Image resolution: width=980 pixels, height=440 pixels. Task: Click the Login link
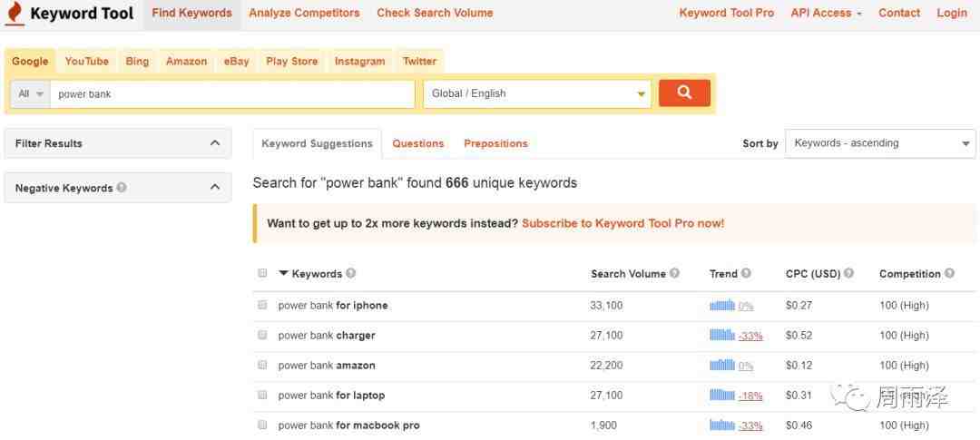(x=952, y=13)
